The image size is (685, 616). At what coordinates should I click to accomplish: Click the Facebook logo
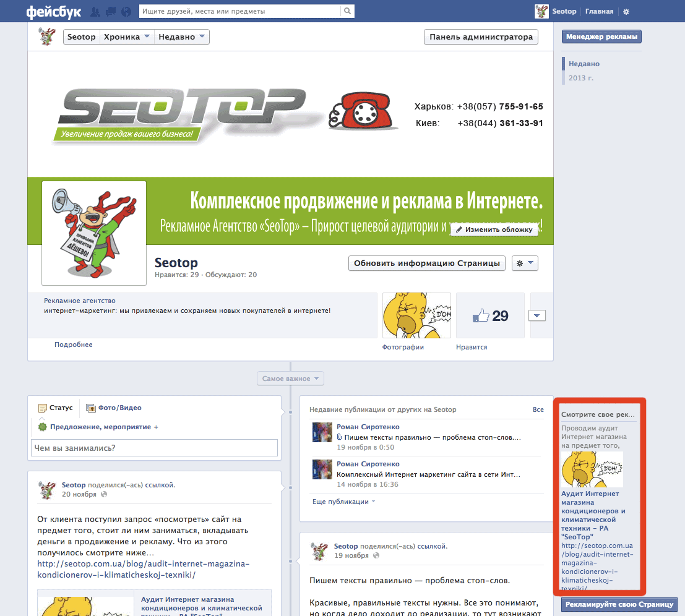coord(53,11)
